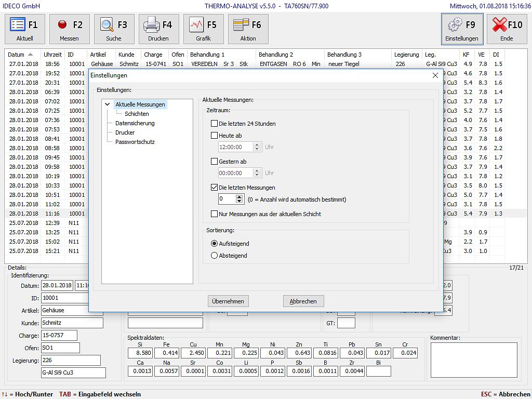Select Datensicherung in the settings tree
Viewport: 532px width, 399px height.
(x=135, y=123)
